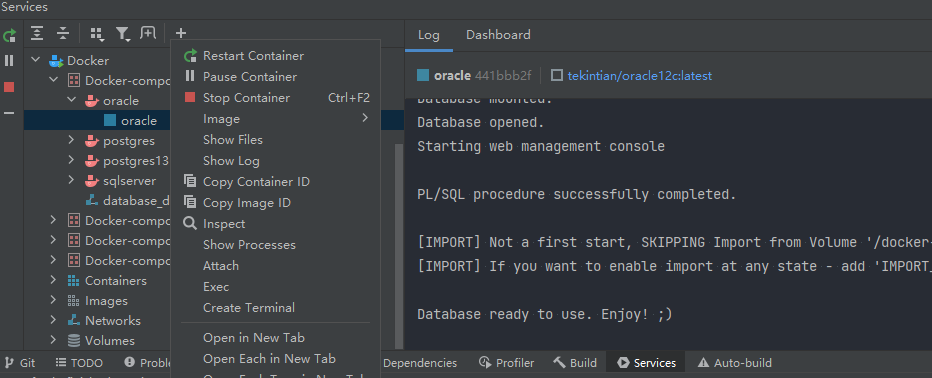Click the pause icon in left strip

pos(9,61)
